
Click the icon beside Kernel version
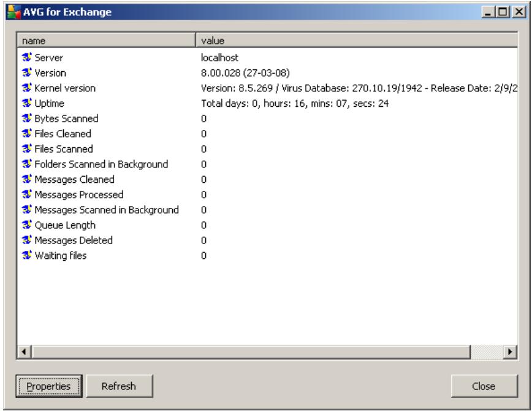tap(27, 88)
